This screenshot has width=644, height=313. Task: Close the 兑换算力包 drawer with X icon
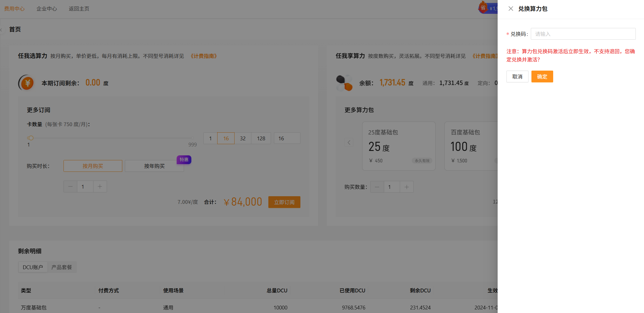(x=511, y=9)
